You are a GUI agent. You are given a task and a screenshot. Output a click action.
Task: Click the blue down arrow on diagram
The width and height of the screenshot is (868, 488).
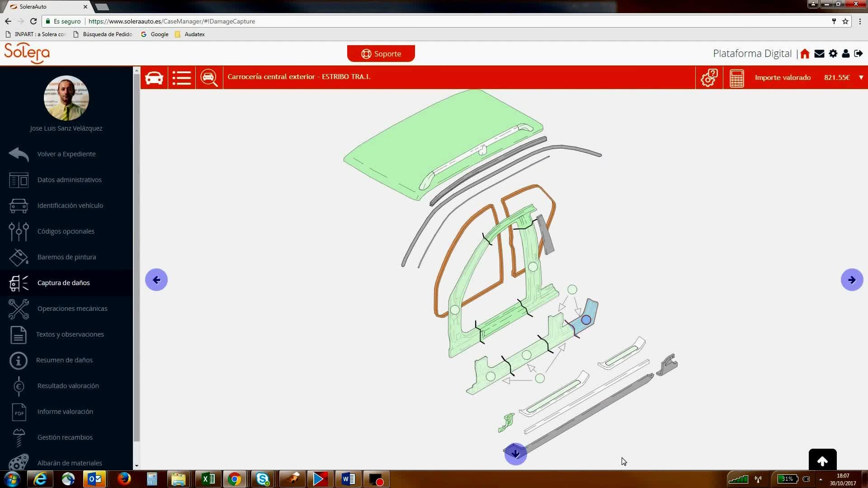[515, 454]
